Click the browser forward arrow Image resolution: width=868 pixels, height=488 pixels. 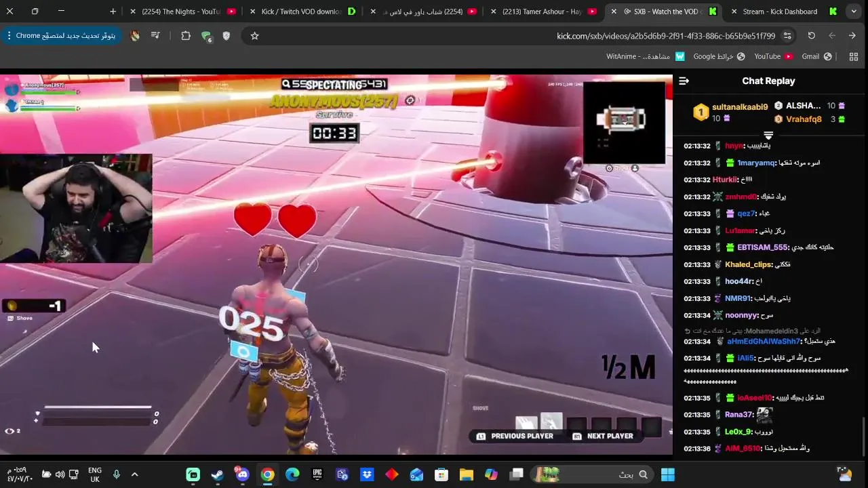(x=832, y=36)
